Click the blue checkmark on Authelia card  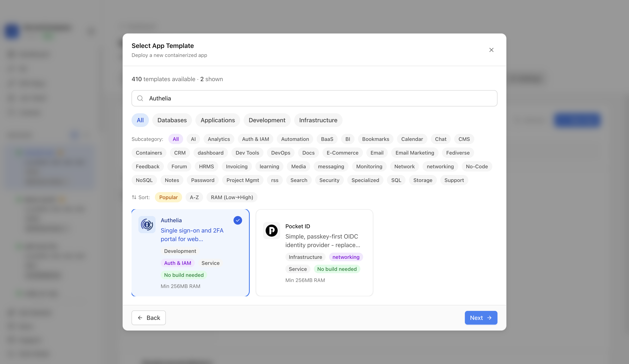tap(238, 220)
